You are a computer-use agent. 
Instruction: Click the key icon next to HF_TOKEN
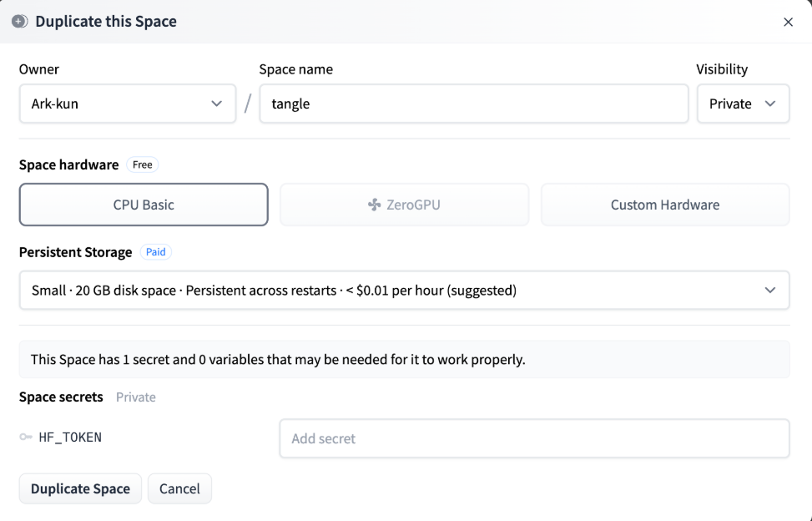pyautogui.click(x=26, y=437)
